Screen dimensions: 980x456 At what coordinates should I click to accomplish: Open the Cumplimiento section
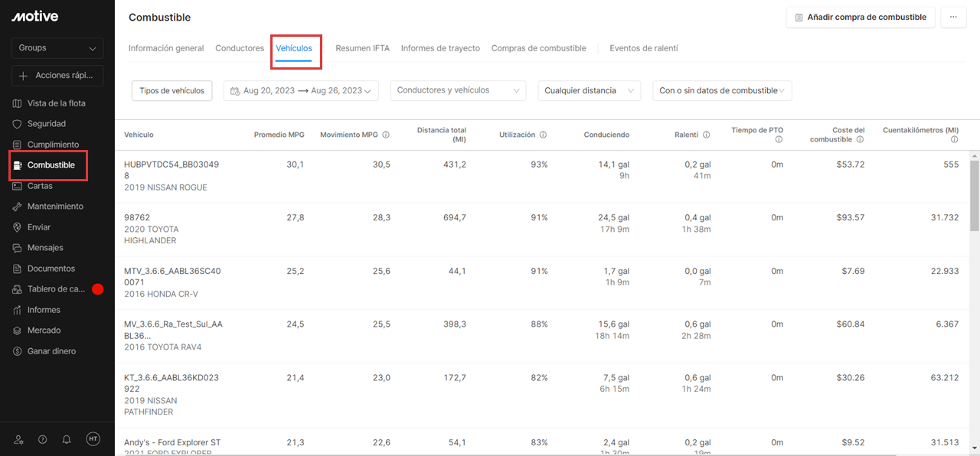(x=52, y=144)
